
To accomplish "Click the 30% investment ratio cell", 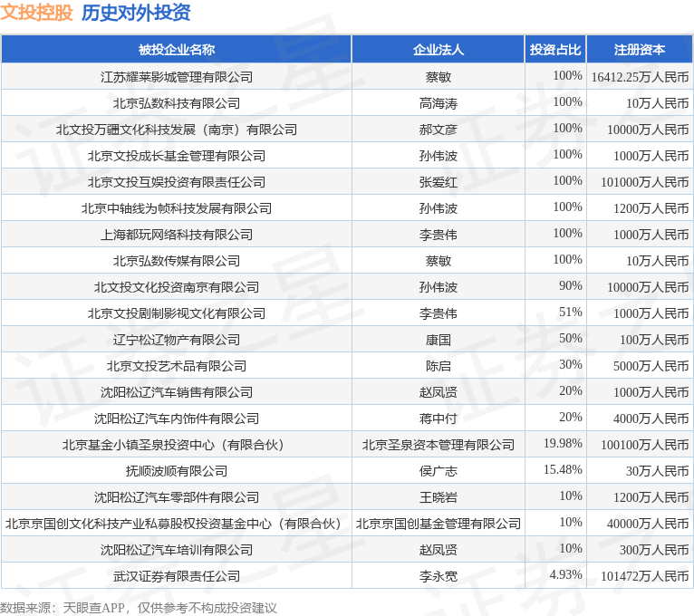I will coord(555,366).
